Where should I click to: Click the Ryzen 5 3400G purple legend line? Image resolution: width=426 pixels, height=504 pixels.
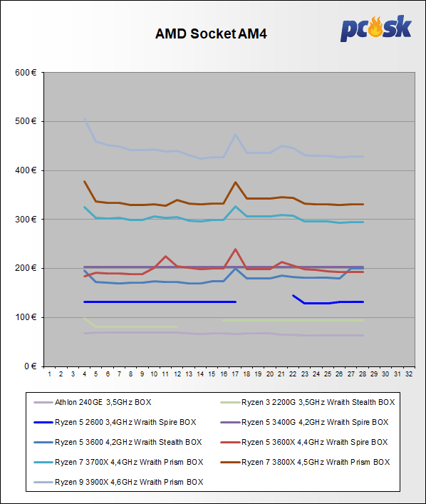[230, 422]
